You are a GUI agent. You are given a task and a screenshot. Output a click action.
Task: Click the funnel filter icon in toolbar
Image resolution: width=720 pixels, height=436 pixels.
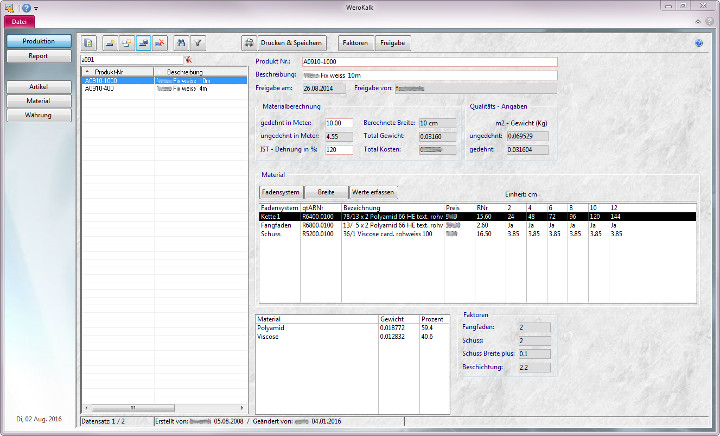pos(199,43)
